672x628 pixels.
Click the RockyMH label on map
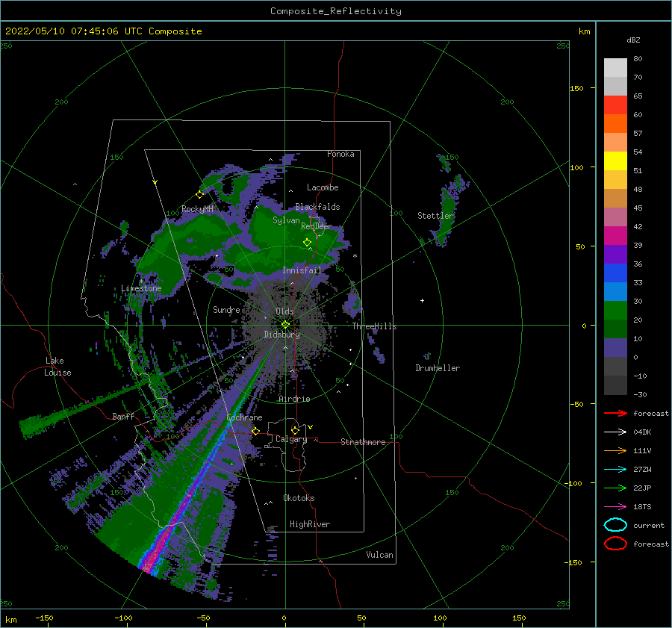coord(197,209)
